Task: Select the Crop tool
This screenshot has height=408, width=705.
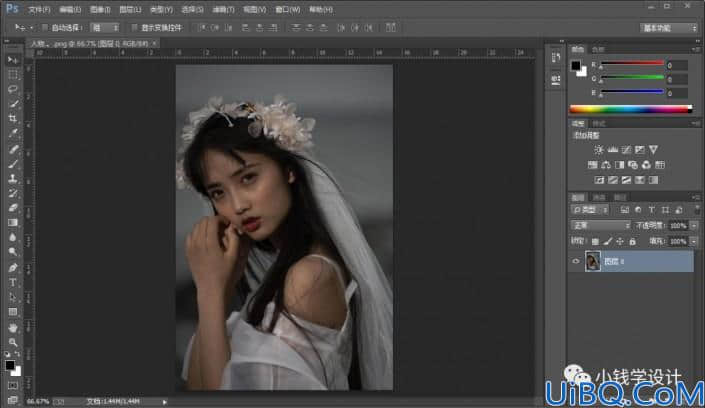Action: click(x=13, y=119)
